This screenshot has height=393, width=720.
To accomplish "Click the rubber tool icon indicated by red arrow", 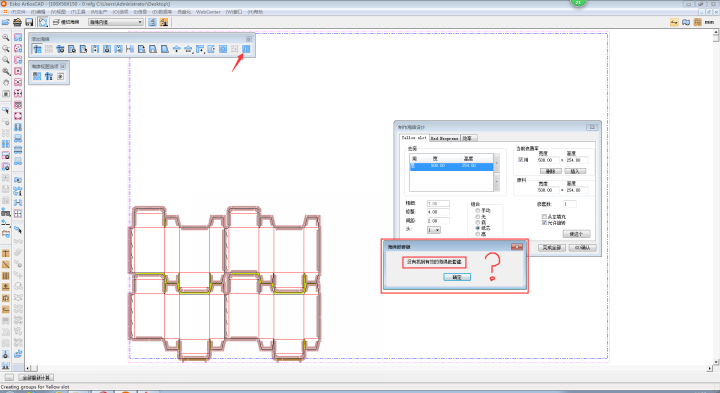I will (246, 49).
